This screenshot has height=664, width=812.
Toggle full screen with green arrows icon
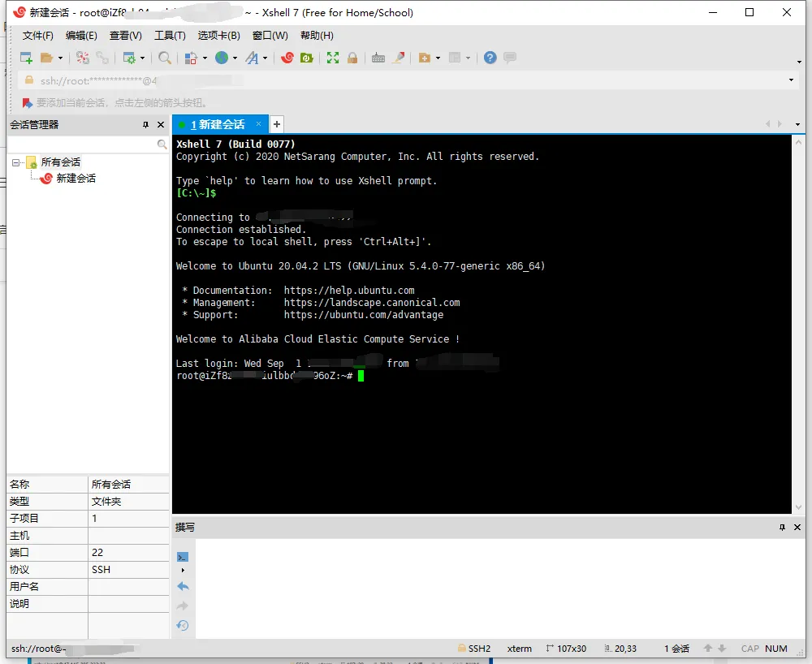333,58
